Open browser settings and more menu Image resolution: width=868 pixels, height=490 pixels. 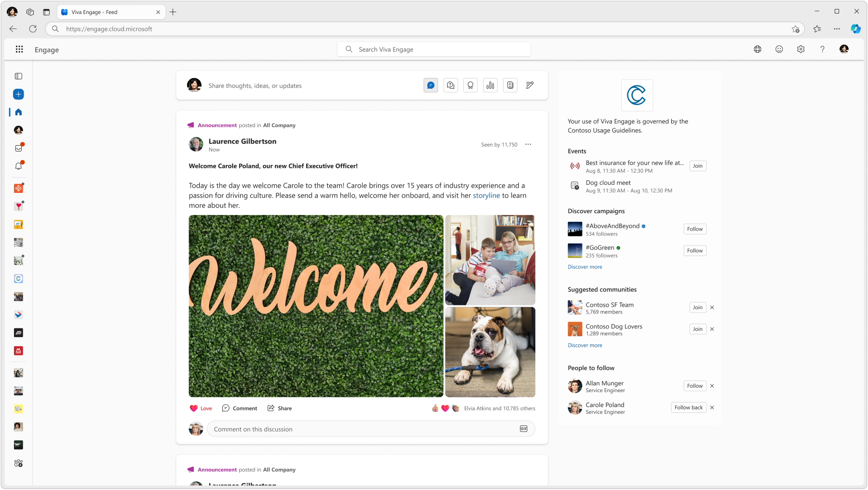point(837,29)
